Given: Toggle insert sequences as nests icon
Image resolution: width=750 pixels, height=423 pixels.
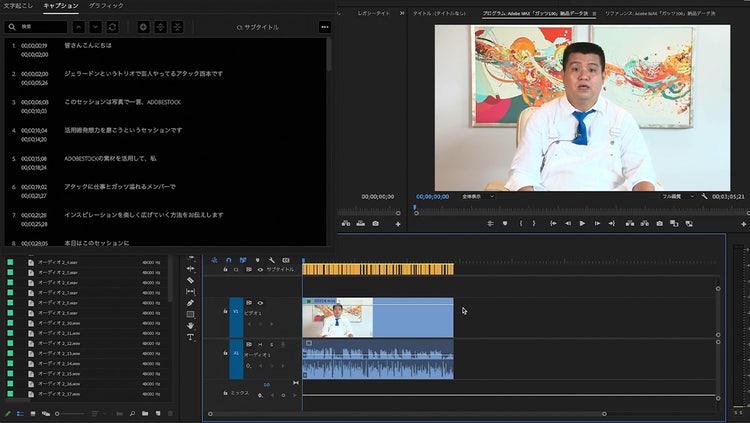Looking at the screenshot, I should pos(214,260).
